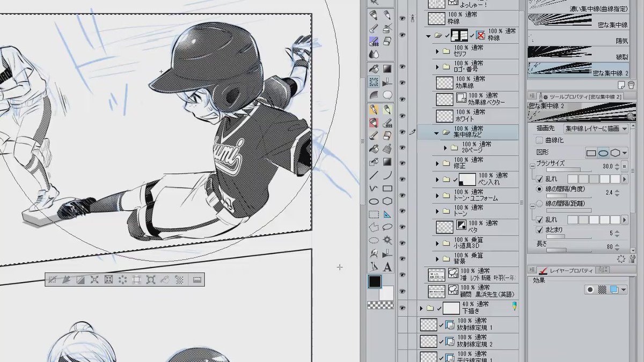Select the pencil tool next to pen
Screen dimensions: 644x362
click(x=387, y=14)
